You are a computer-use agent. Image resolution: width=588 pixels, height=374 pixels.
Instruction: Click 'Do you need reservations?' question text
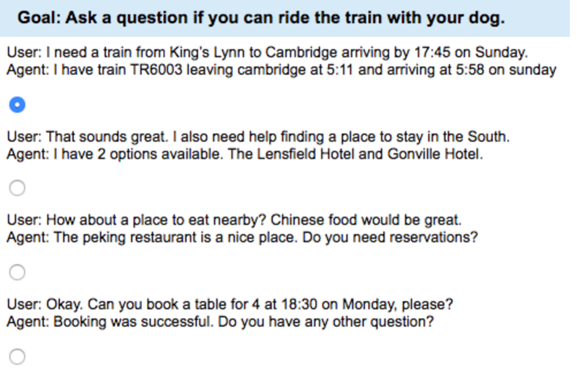pyautogui.click(x=390, y=238)
